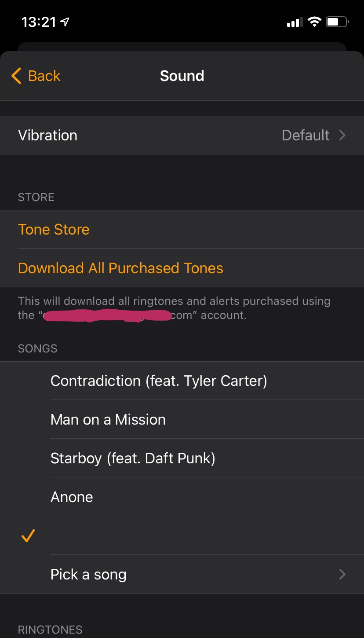Select Starboy (feat. Daft Punk)
The image size is (364, 638).
[x=133, y=458]
